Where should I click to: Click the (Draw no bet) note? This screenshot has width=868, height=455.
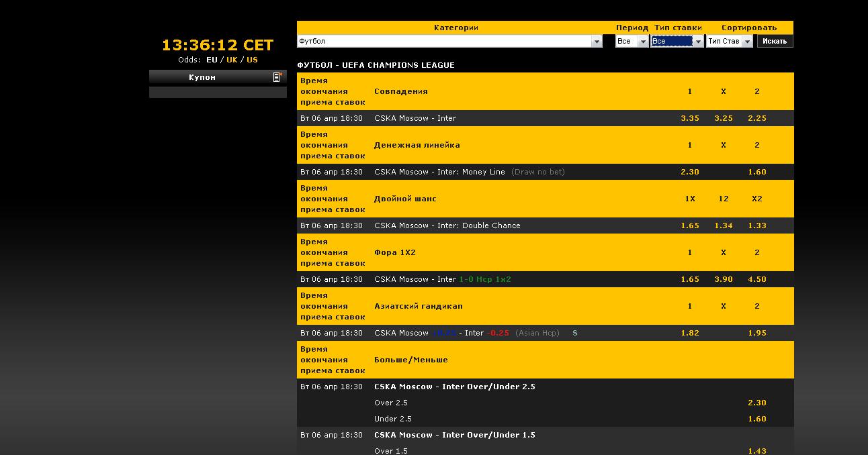[x=538, y=172]
